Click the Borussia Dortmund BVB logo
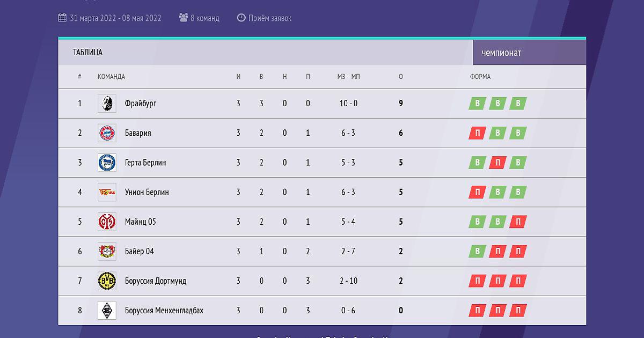This screenshot has width=644, height=338. pyautogui.click(x=107, y=281)
